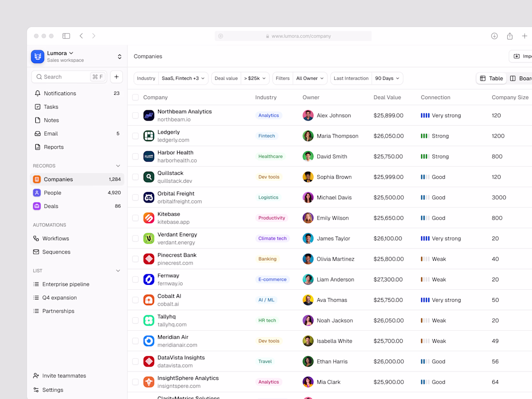
Task: Tick the select-all checkbox beside Company header
Action: [x=135, y=97]
